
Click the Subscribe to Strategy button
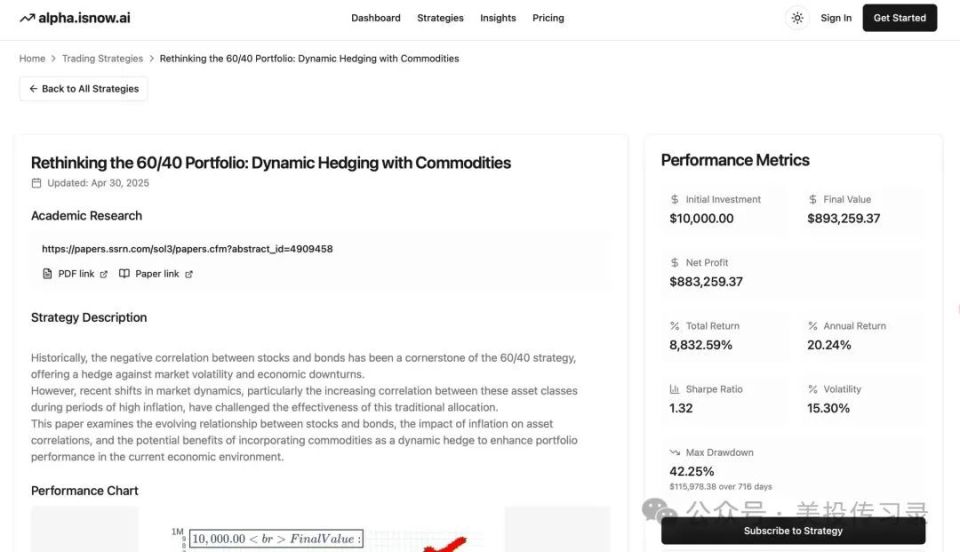coord(793,531)
